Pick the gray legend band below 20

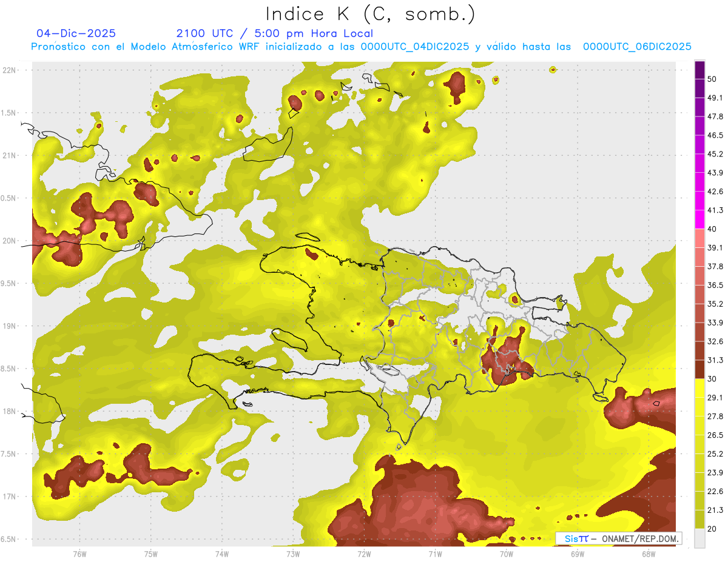click(699, 538)
